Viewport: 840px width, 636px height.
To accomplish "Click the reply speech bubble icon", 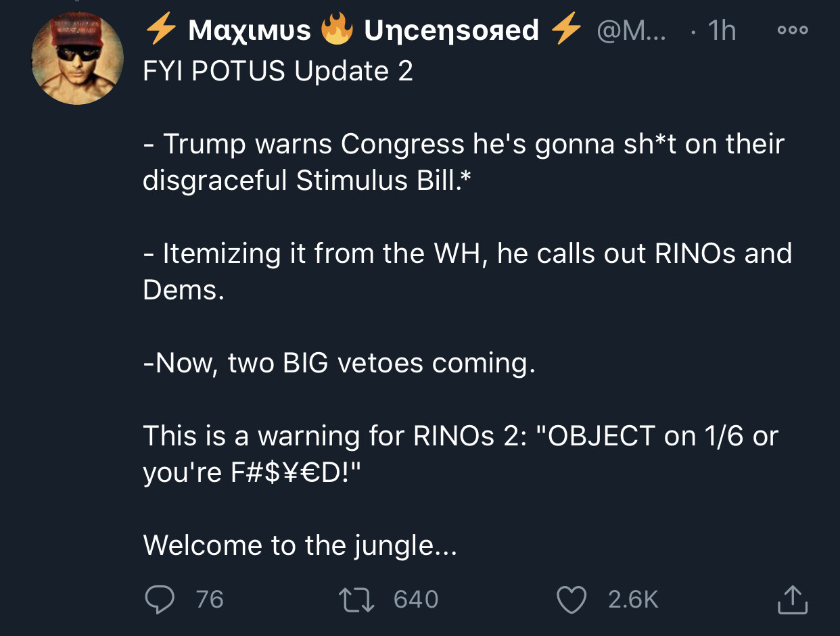I will 160,600.
